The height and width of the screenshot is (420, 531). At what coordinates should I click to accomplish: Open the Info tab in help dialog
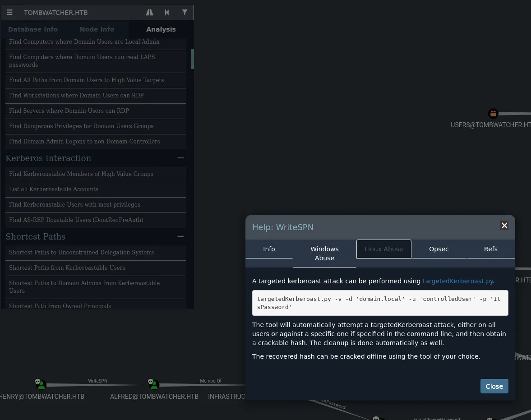(269, 249)
